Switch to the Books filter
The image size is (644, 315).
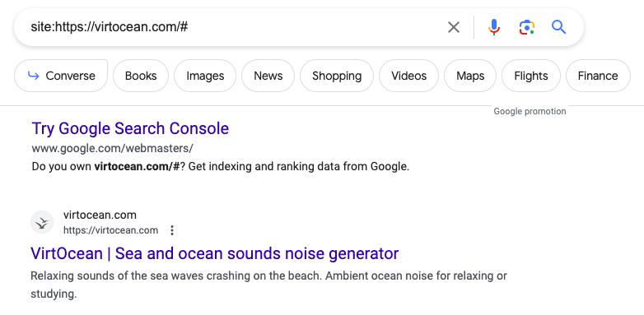pos(141,76)
